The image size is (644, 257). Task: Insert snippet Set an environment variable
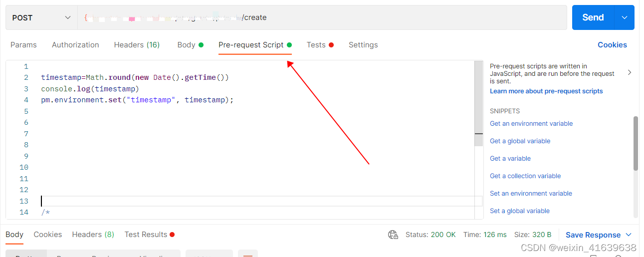tap(531, 194)
